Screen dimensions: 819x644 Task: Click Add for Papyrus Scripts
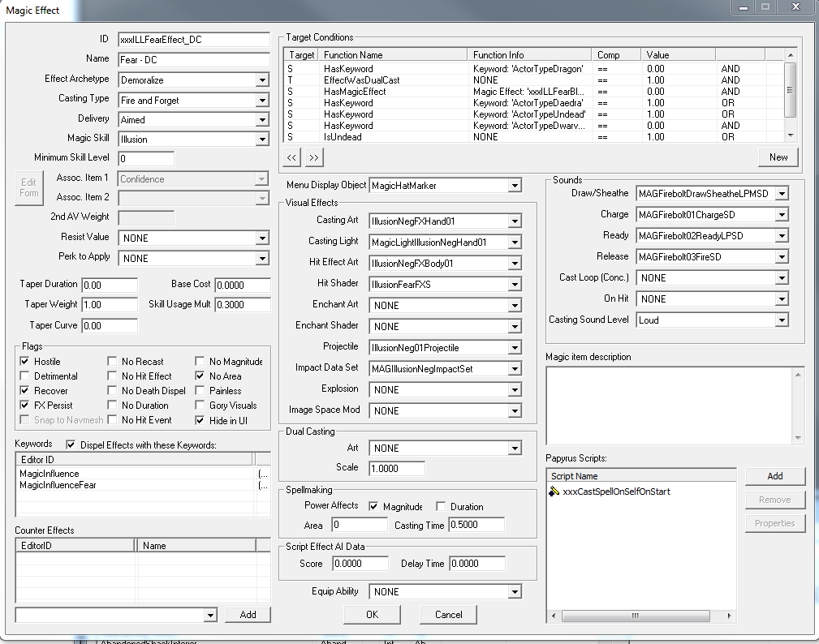click(774, 476)
